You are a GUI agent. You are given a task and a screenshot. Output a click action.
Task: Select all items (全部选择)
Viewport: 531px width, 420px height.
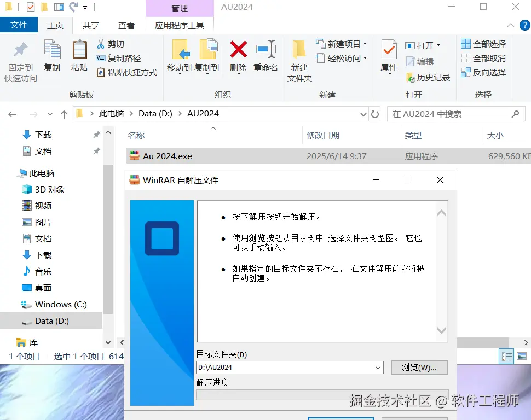coord(483,44)
